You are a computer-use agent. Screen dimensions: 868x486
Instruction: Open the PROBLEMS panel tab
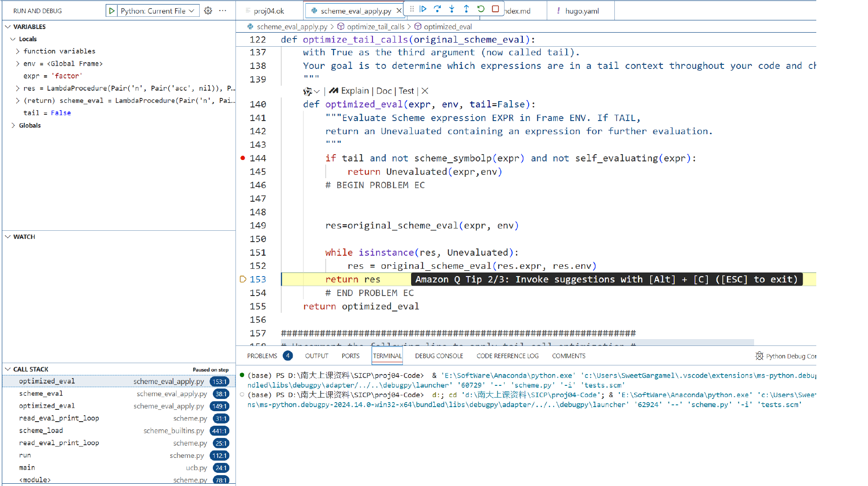click(x=262, y=356)
